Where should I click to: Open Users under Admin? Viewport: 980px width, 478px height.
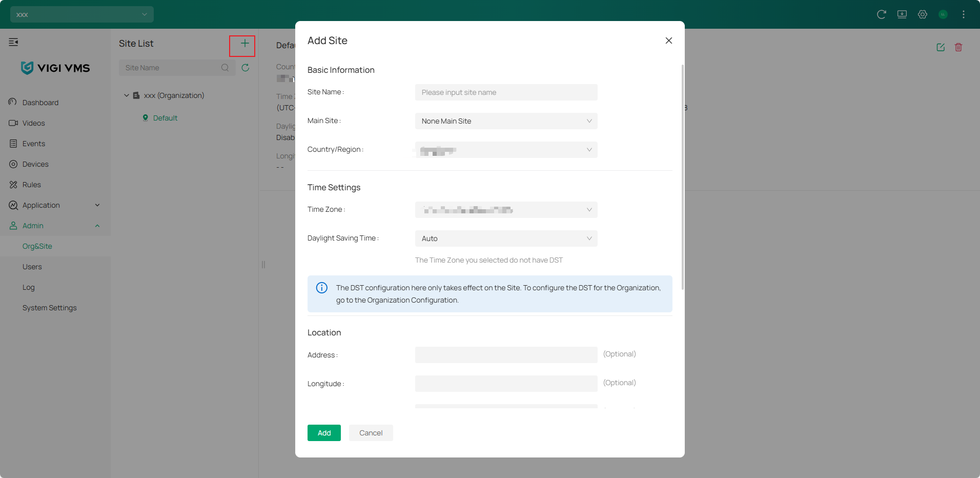tap(55, 267)
